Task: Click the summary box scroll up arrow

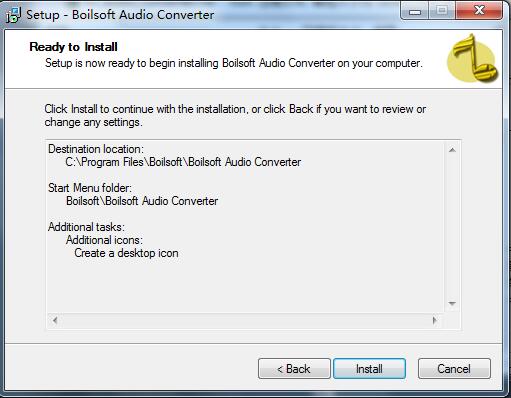Action: (452, 150)
